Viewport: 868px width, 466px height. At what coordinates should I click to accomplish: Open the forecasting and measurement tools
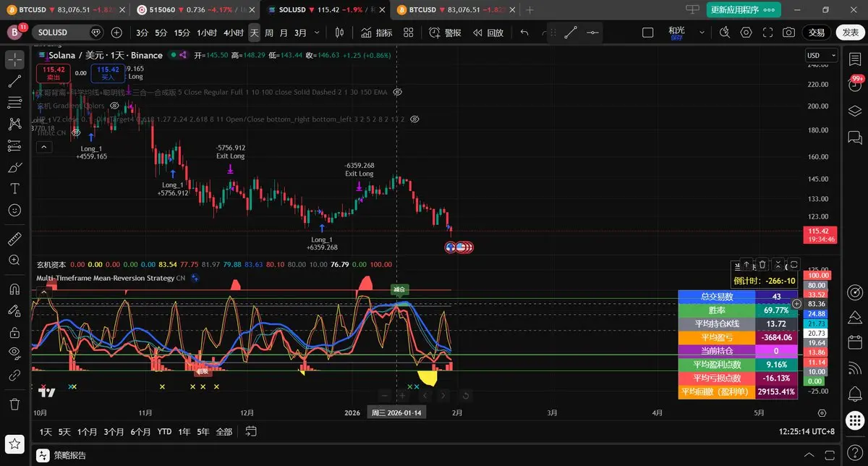(x=14, y=145)
